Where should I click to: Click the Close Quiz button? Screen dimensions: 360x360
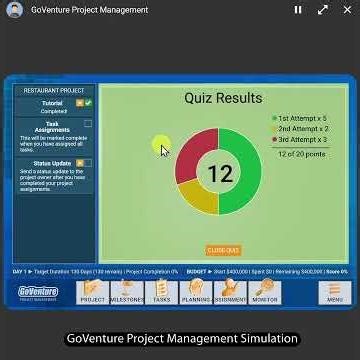(223, 250)
